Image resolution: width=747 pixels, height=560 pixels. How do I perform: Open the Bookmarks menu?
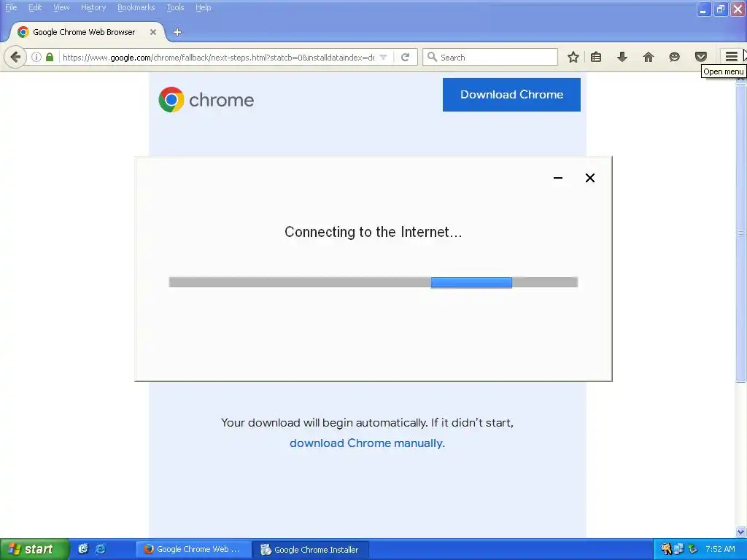[x=136, y=7]
